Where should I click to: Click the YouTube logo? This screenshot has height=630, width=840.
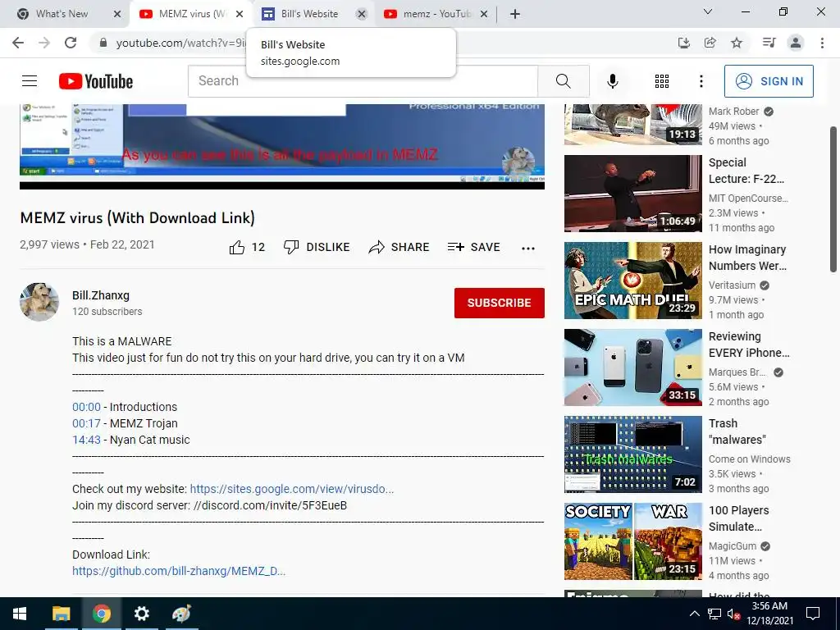pos(96,81)
